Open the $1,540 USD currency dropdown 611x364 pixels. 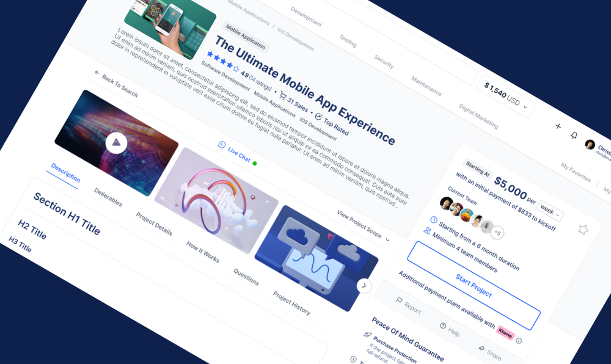(506, 96)
